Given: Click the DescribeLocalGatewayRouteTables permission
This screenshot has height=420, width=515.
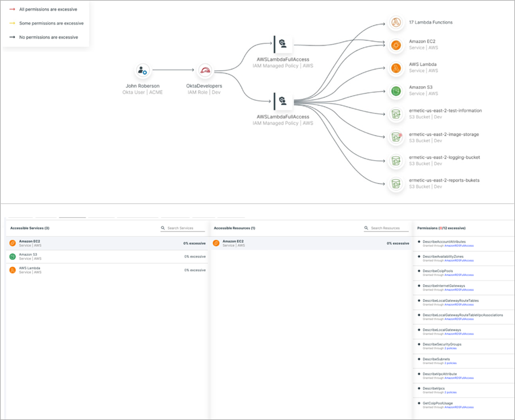Looking at the screenshot, I should click(451, 300).
